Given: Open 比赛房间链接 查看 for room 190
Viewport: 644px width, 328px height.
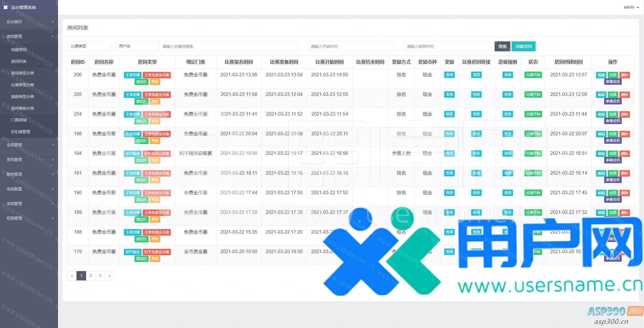Looking at the screenshot, I should [x=476, y=193].
